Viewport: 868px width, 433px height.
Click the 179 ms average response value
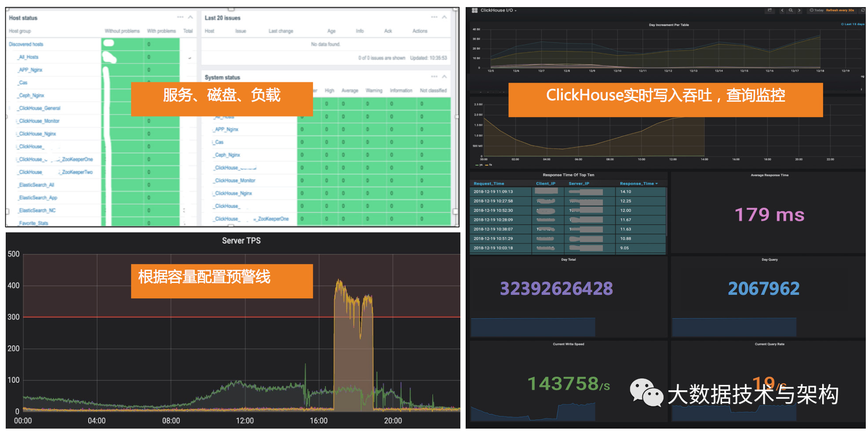point(769,215)
